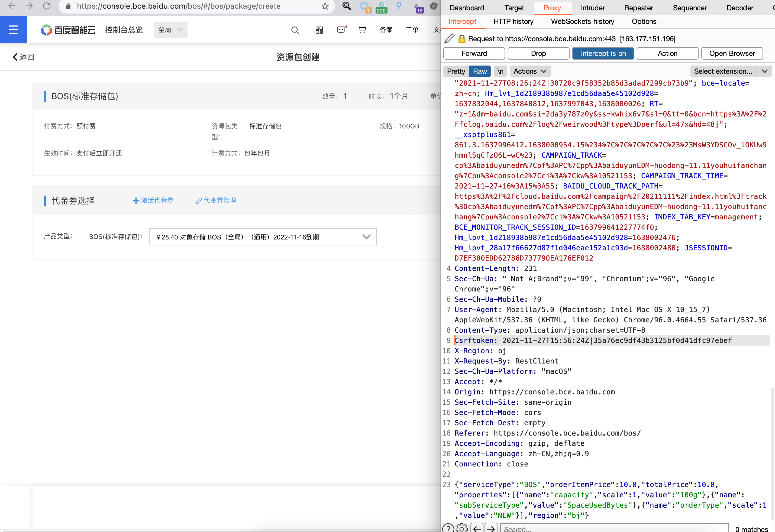Switch message view to Pretty
775x532 pixels.
pos(456,71)
